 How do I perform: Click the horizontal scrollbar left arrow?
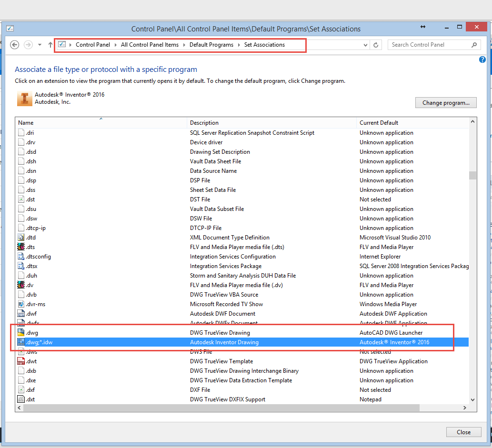[x=20, y=408]
